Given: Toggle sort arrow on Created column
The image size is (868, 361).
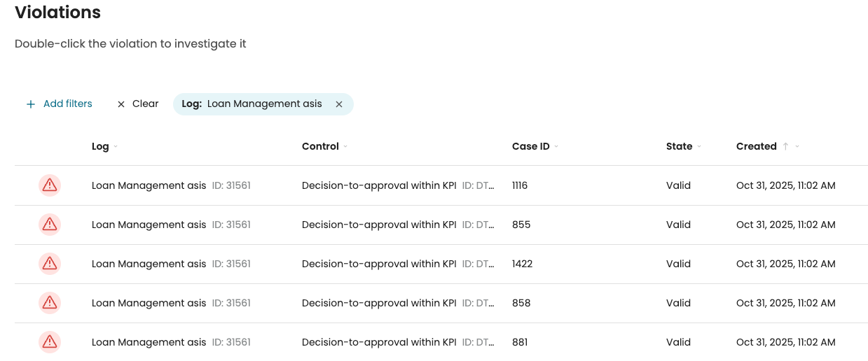Looking at the screenshot, I should pyautogui.click(x=785, y=147).
